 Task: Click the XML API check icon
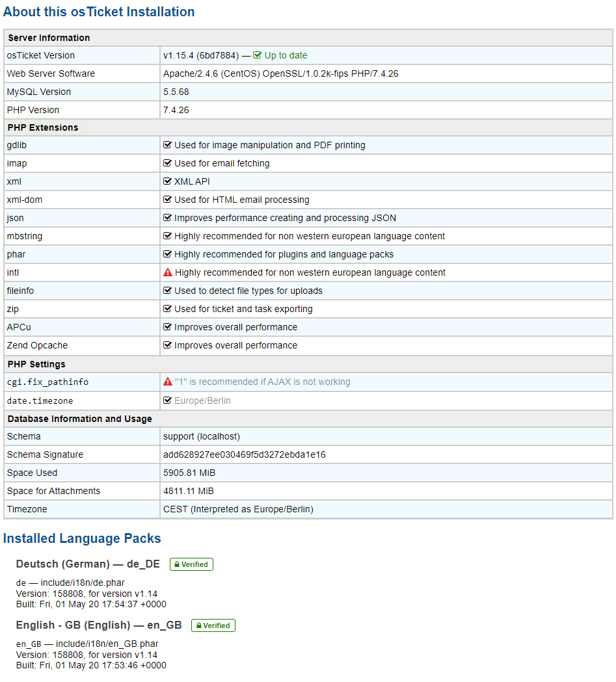point(167,181)
